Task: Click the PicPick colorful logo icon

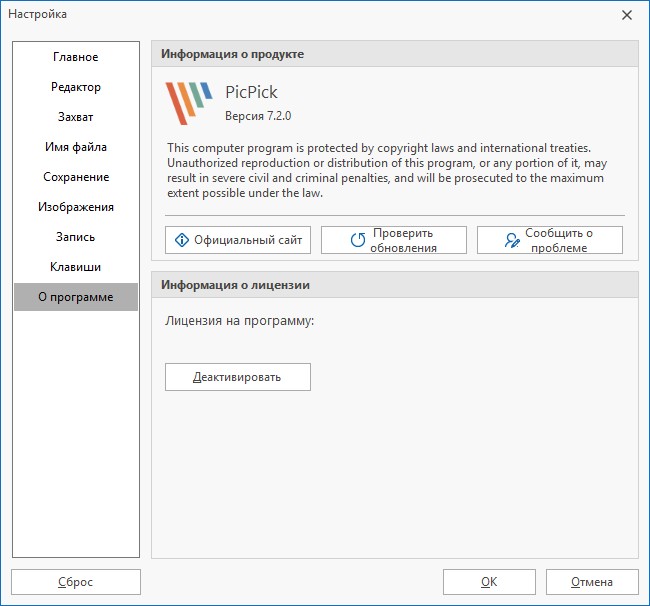Action: (189, 103)
